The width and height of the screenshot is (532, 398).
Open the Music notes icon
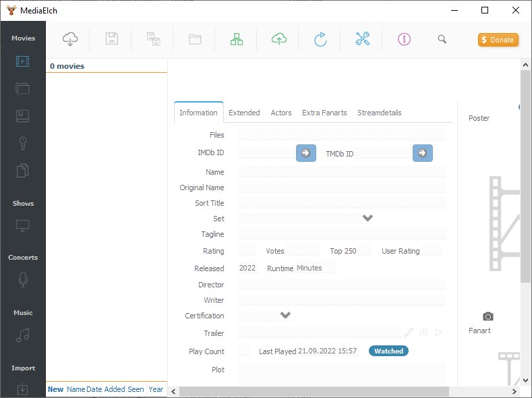[22, 335]
